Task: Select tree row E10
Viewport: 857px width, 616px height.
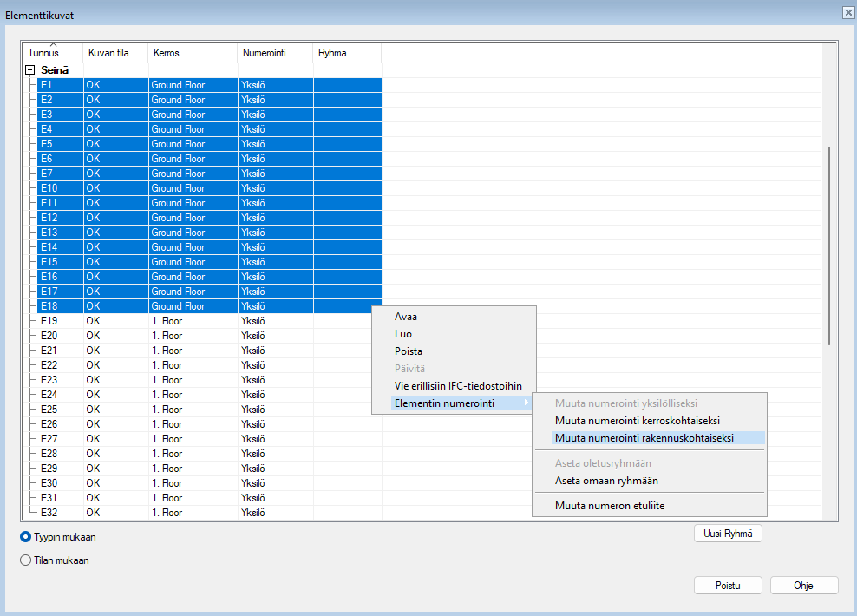Action: tap(210, 188)
